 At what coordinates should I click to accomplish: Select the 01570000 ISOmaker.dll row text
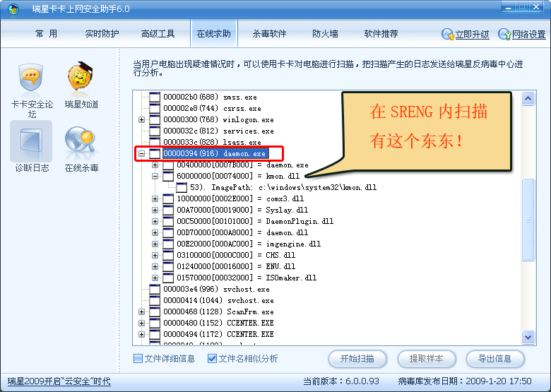coord(247,278)
